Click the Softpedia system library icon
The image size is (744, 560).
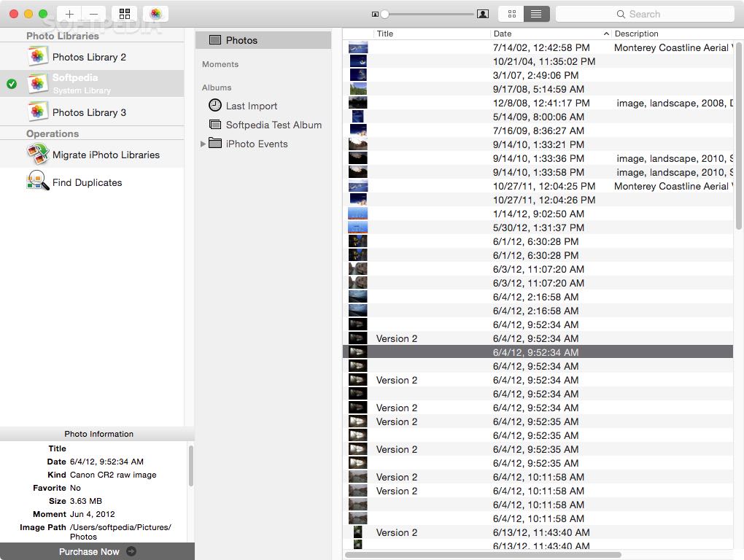pyautogui.click(x=38, y=83)
